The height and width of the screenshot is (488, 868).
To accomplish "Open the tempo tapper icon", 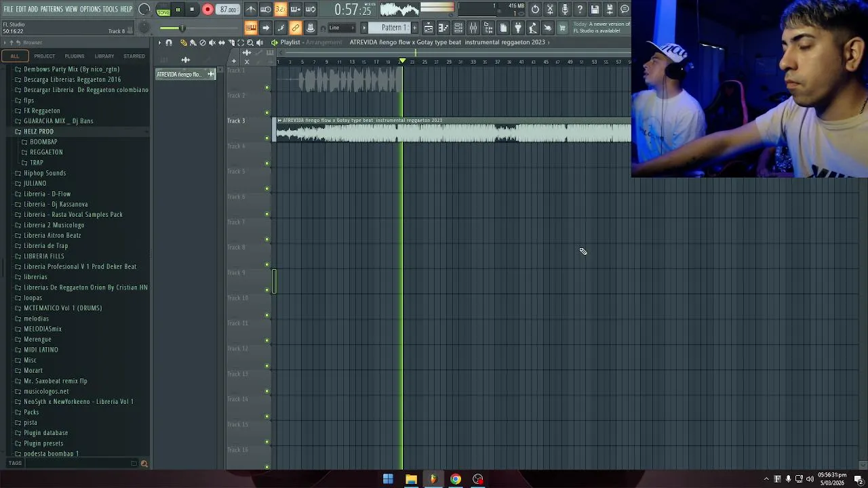I will tap(533, 28).
